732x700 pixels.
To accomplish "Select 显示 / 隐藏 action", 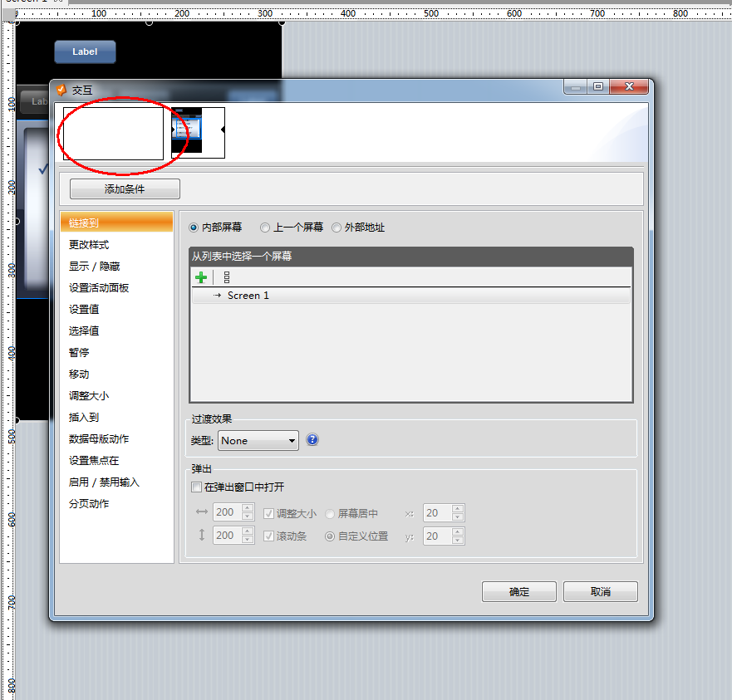I will click(x=94, y=267).
